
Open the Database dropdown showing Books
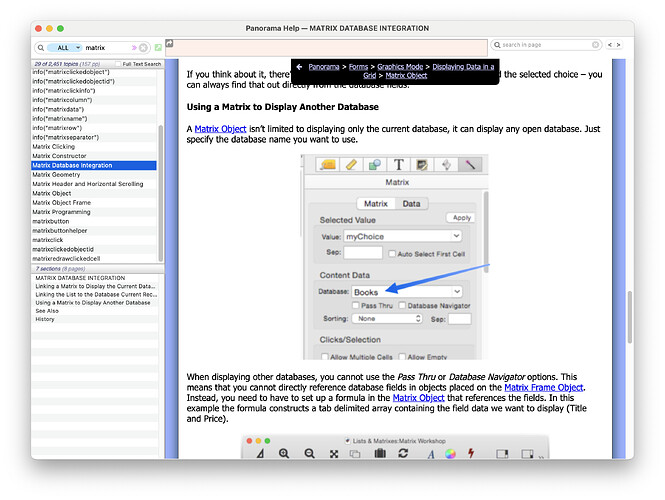406,291
